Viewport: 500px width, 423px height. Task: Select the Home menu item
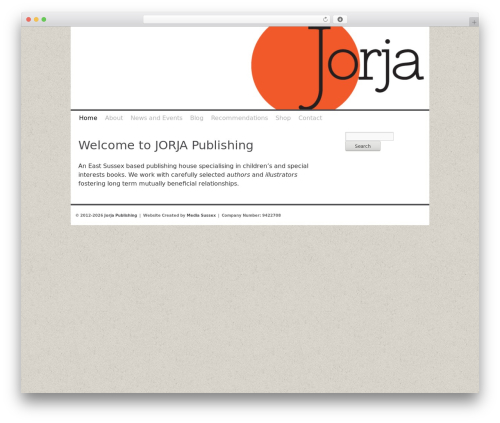point(88,118)
